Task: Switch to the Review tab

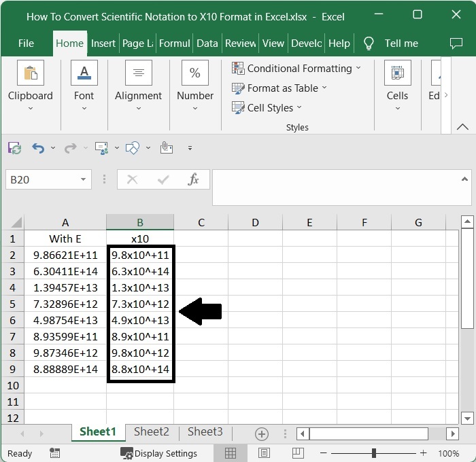Action: point(241,43)
